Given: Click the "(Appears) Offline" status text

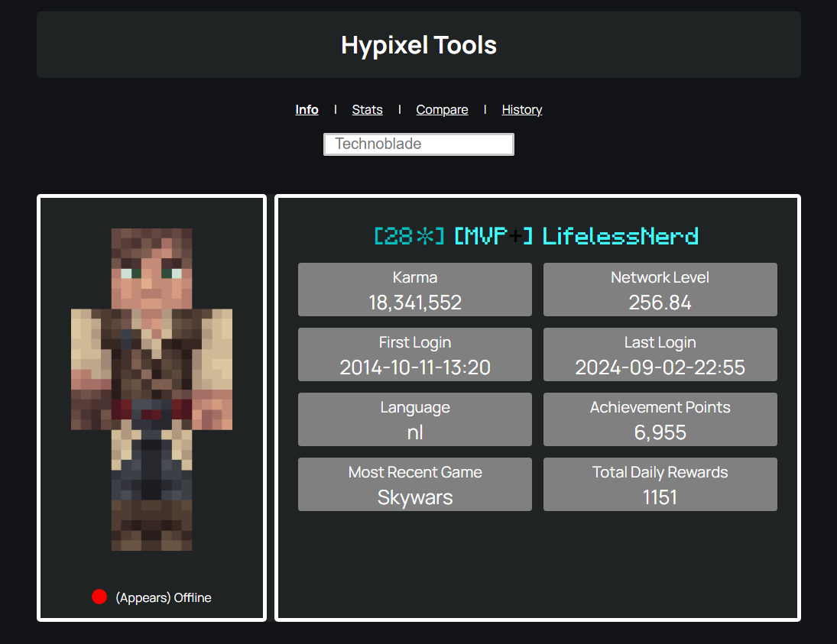Looking at the screenshot, I should pyautogui.click(x=164, y=597).
